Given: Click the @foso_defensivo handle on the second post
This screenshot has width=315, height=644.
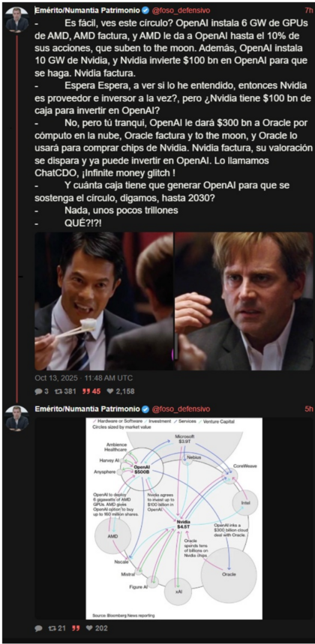Looking at the screenshot, I should coord(181,409).
